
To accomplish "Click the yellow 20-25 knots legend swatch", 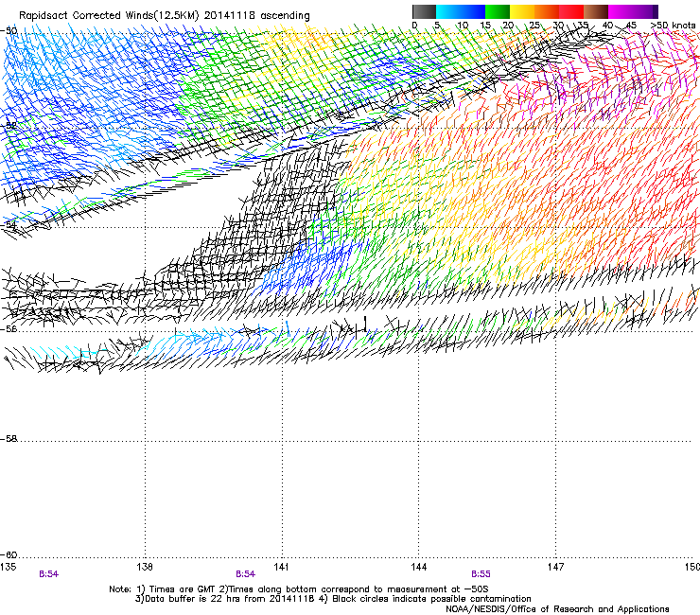I will (x=522, y=11).
